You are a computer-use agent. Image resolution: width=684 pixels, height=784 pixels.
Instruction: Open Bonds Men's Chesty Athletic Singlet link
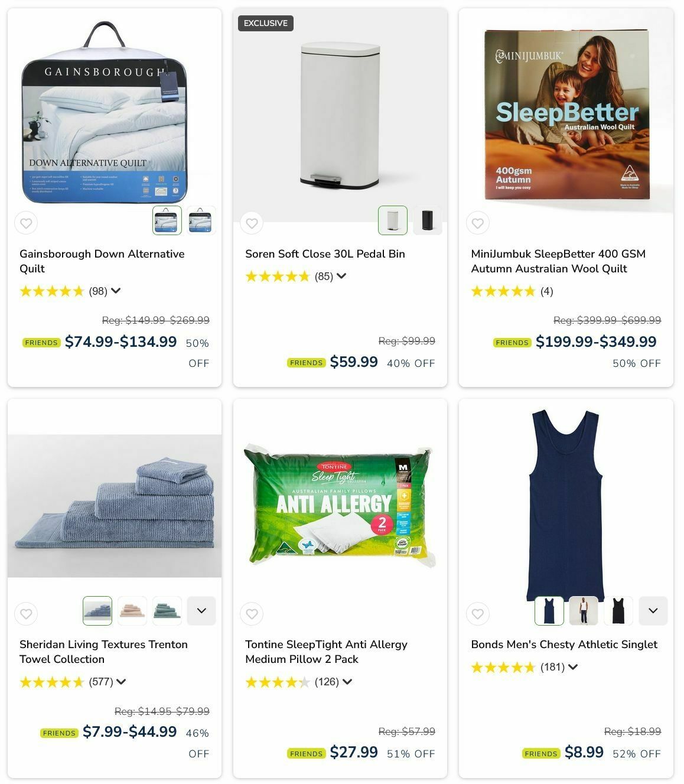tap(564, 645)
